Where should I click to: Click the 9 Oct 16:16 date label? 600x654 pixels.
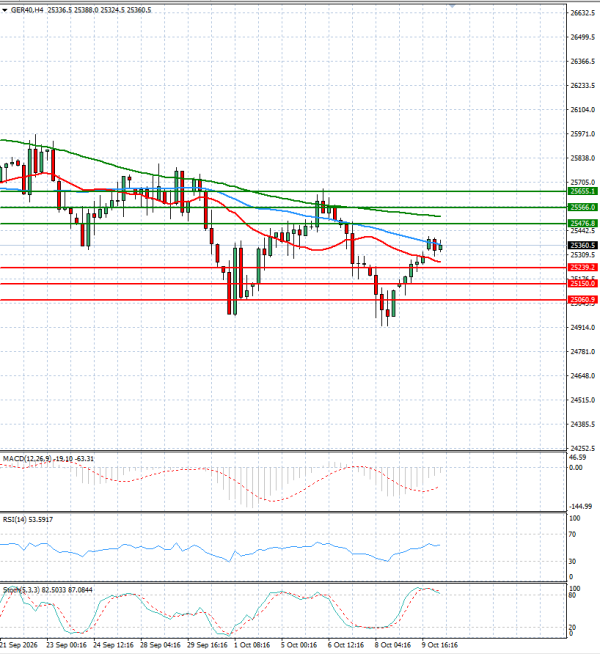(x=439, y=645)
